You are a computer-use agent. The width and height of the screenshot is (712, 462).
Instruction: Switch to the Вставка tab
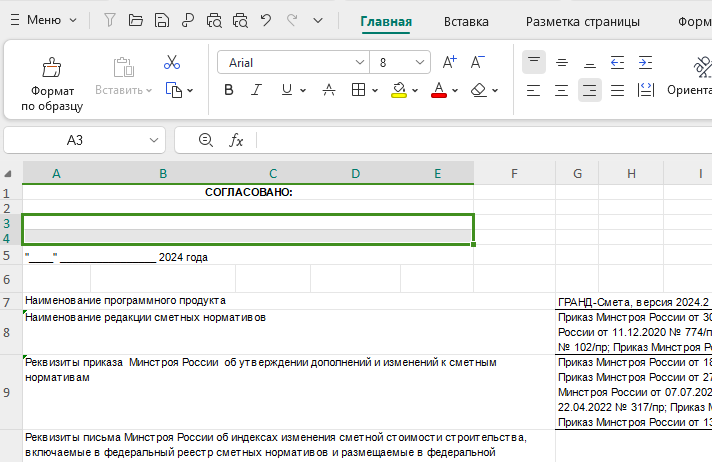tap(466, 21)
